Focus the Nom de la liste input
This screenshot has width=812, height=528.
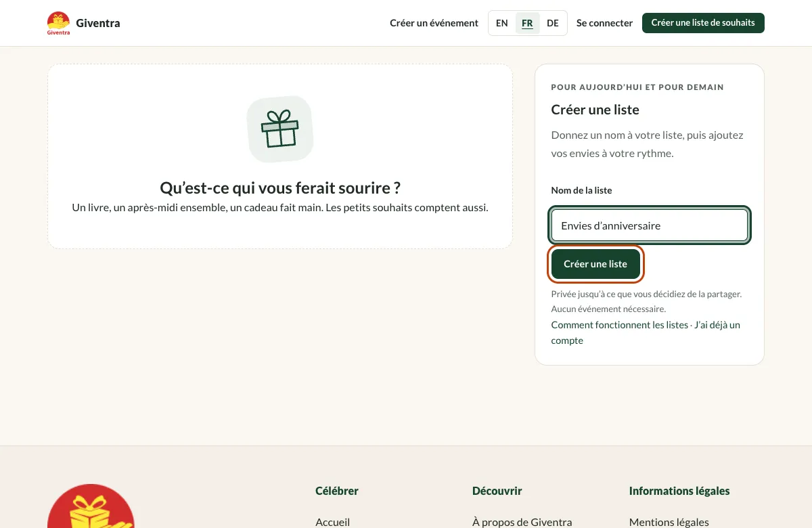pyautogui.click(x=650, y=225)
